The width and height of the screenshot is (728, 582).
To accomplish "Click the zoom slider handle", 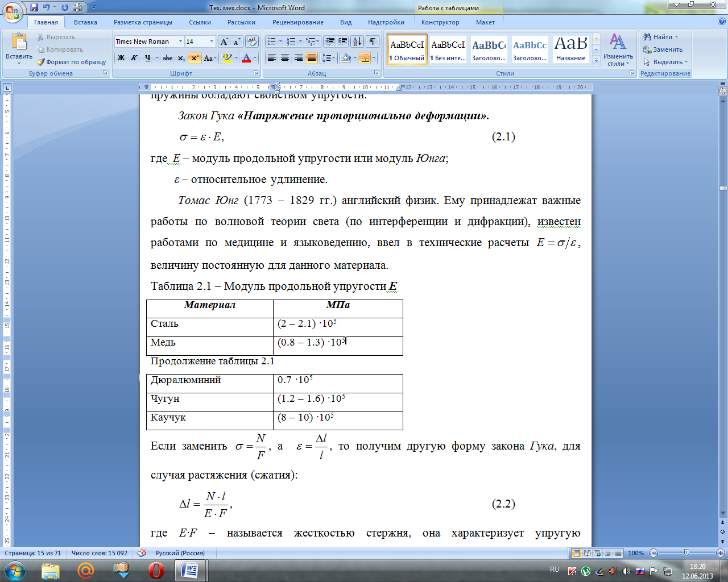I will click(x=686, y=553).
